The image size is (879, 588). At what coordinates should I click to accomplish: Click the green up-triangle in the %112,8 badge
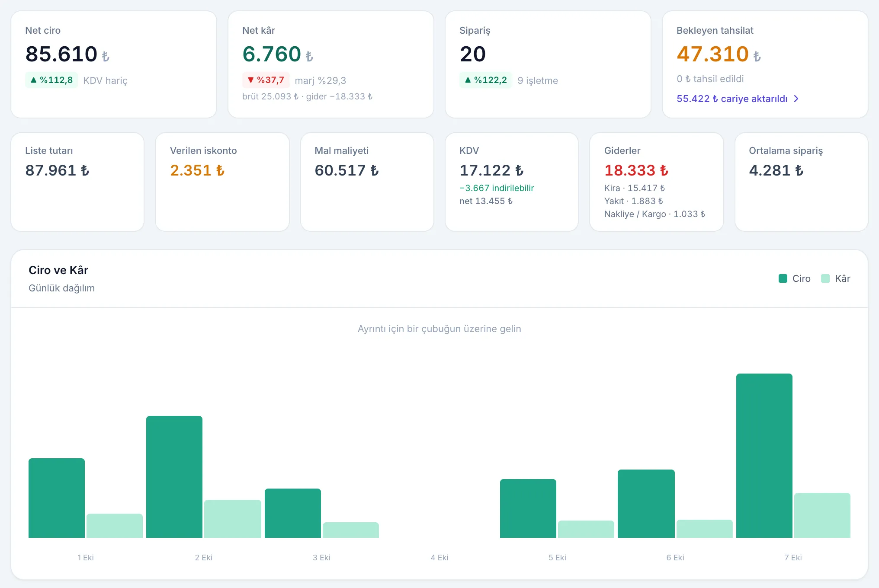[x=33, y=80]
